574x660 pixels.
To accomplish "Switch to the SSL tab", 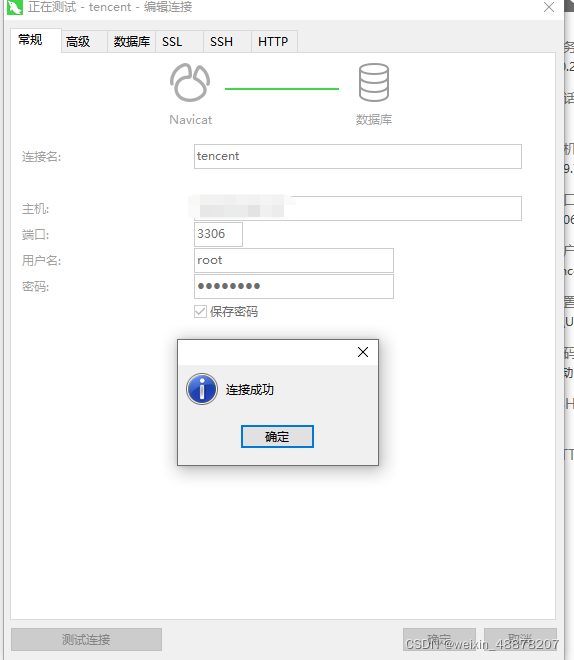I will (x=179, y=42).
